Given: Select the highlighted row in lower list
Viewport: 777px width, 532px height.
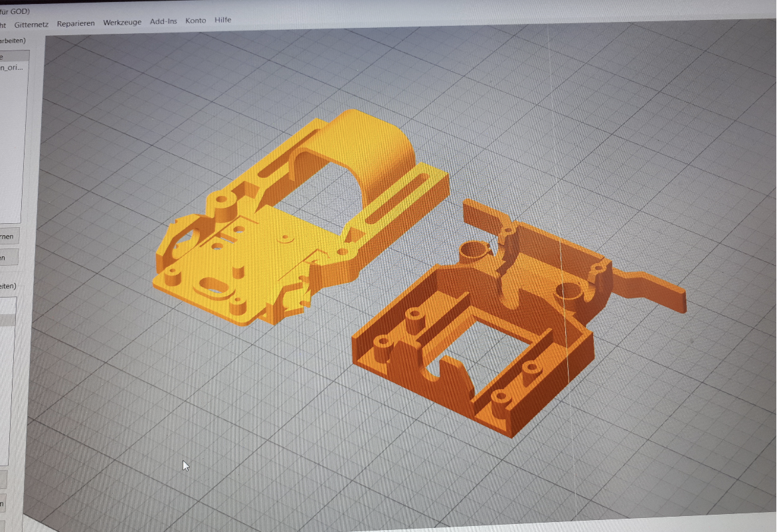Looking at the screenshot, I should click(x=7, y=320).
